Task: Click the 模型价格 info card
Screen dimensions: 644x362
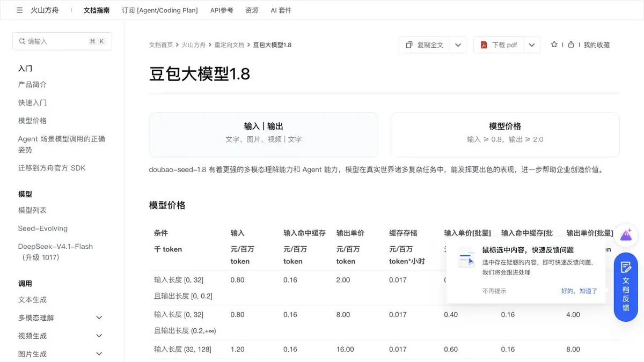Action: pyautogui.click(x=505, y=134)
